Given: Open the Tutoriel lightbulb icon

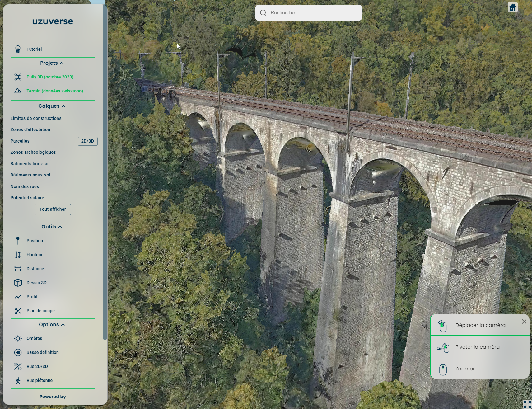Looking at the screenshot, I should click(x=18, y=49).
